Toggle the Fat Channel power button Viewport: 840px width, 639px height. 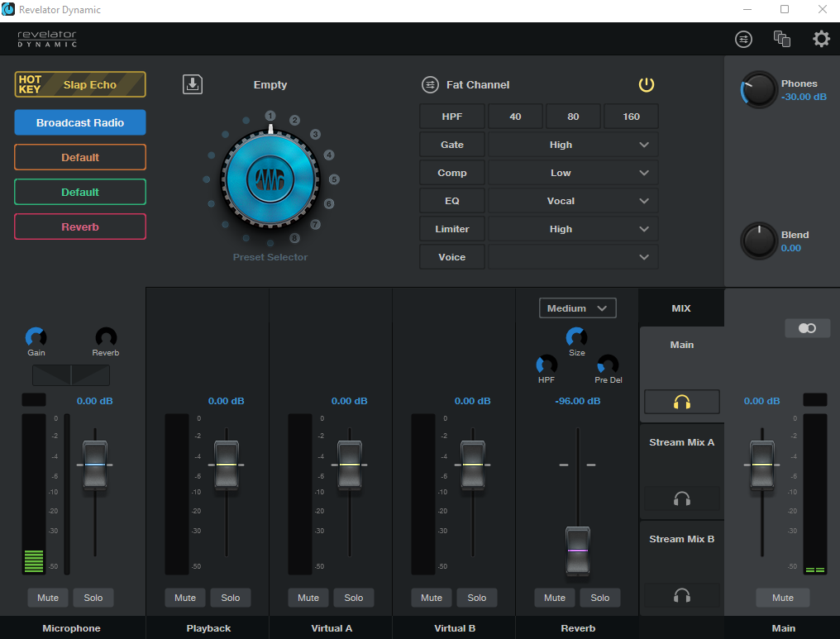pyautogui.click(x=646, y=84)
